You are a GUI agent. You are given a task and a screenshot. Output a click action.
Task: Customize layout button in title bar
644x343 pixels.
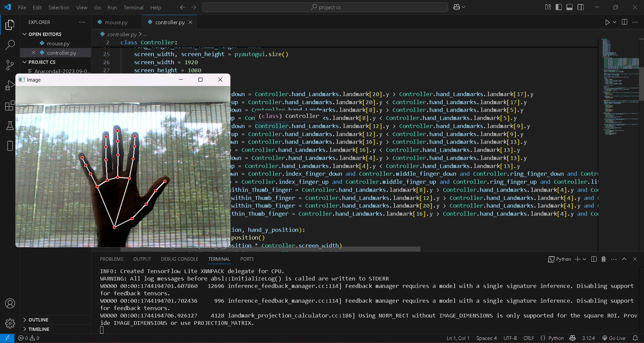(x=548, y=7)
